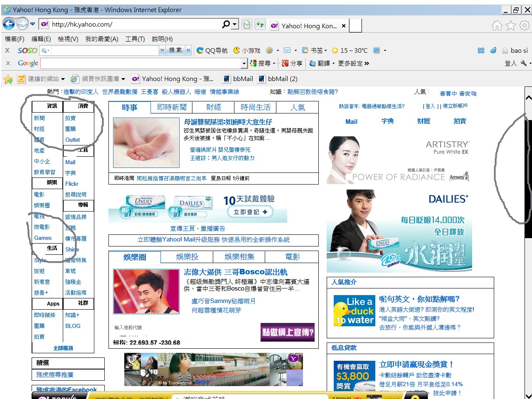This screenshot has height=399, width=532.
Task: Open the SOSO search box dropdown arrow
Action: point(162,50)
